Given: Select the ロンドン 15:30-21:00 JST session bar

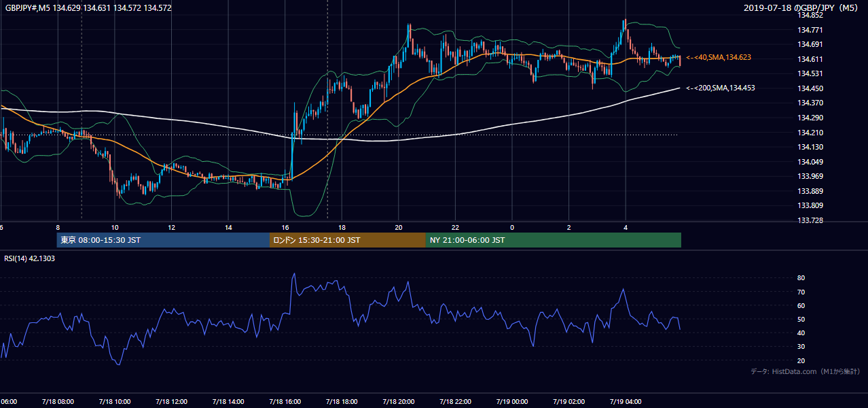Looking at the screenshot, I should [x=348, y=240].
